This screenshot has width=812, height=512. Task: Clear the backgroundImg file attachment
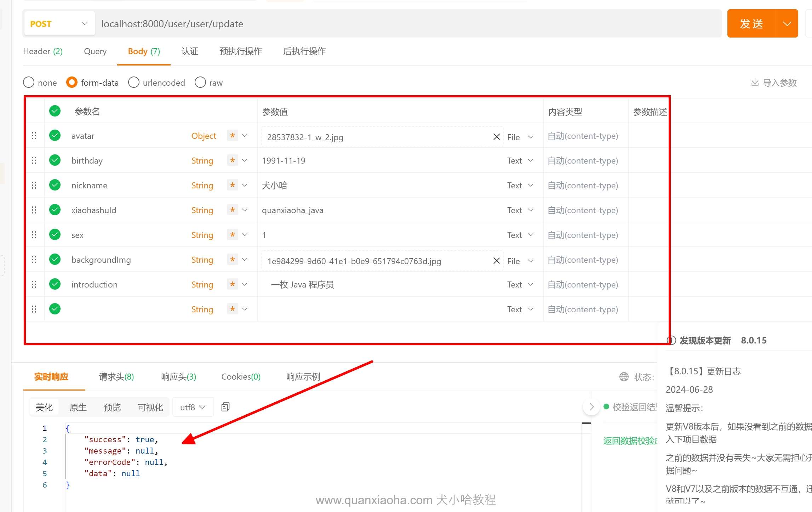tap(496, 261)
